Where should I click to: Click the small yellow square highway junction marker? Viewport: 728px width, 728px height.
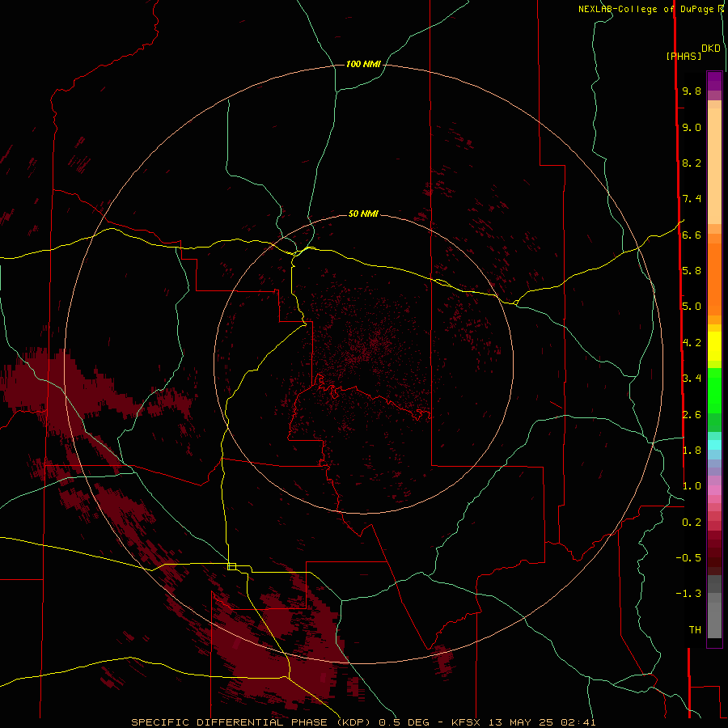[x=231, y=566]
